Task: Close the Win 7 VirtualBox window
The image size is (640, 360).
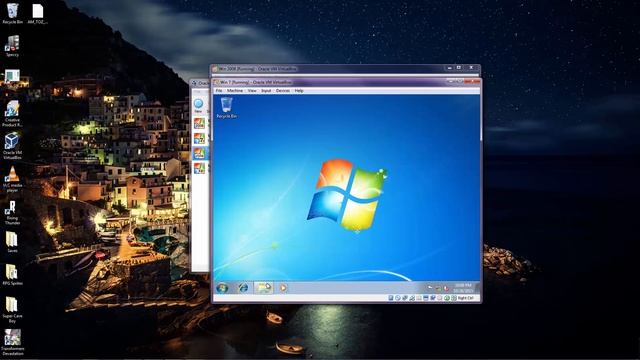Action: 473,82
